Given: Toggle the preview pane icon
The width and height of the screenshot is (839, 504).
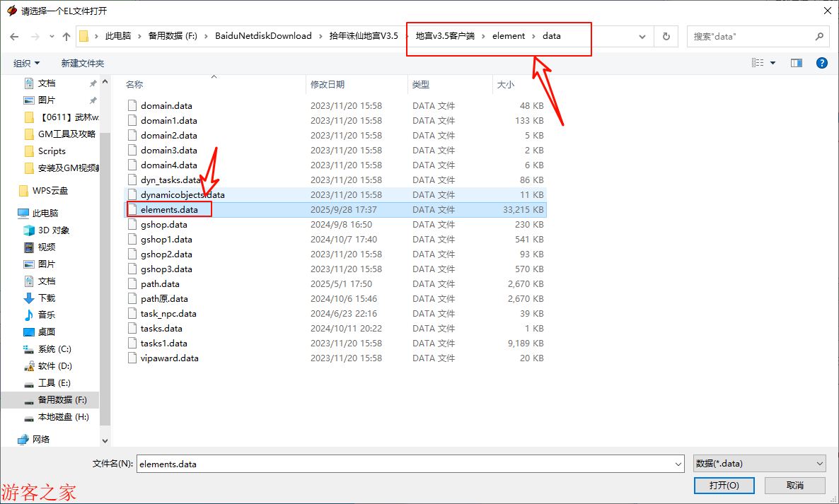Looking at the screenshot, I should (797, 63).
